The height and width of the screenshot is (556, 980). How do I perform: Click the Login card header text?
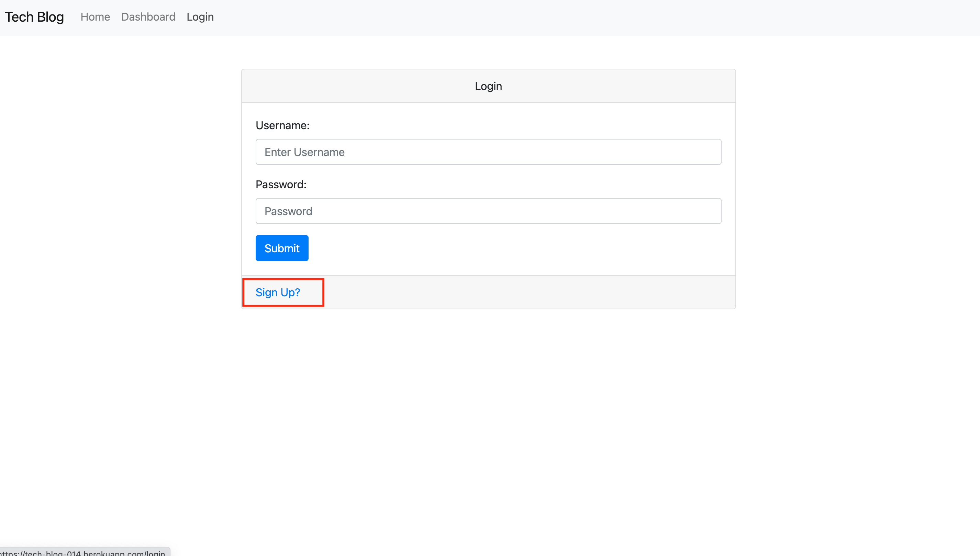point(488,86)
